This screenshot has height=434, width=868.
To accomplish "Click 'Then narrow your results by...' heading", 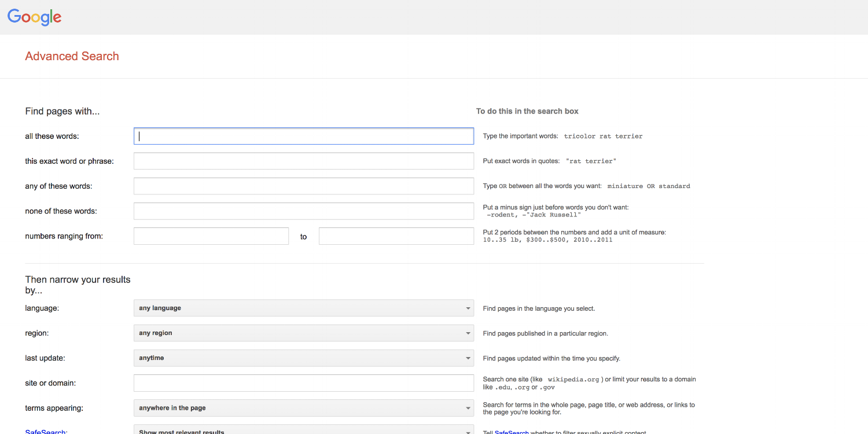I will tap(78, 285).
